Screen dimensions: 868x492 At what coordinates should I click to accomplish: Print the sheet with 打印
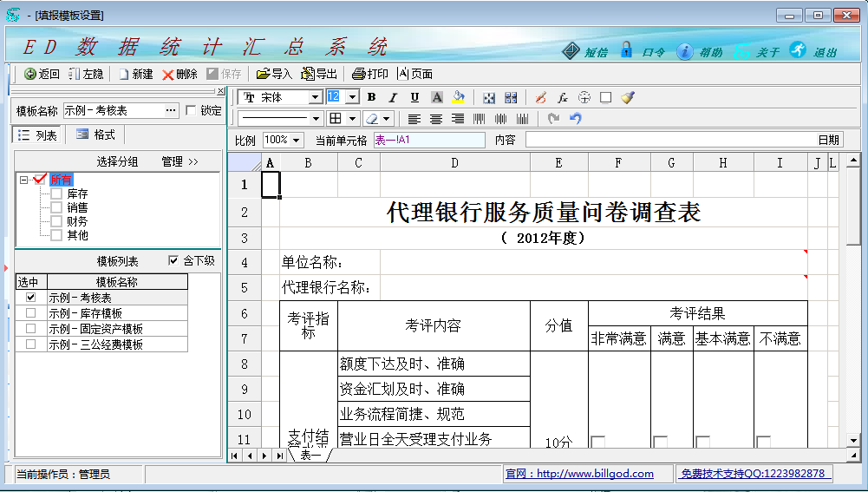click(x=369, y=74)
